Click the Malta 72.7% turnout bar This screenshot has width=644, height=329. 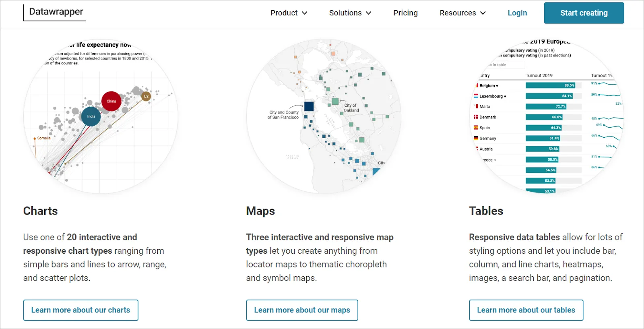(x=546, y=106)
